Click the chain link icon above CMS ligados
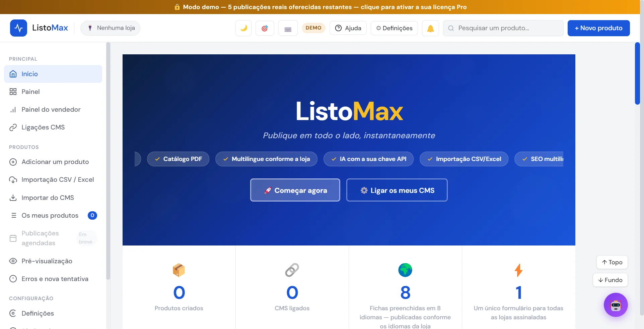Image resolution: width=644 pixels, height=329 pixels. [x=292, y=270]
